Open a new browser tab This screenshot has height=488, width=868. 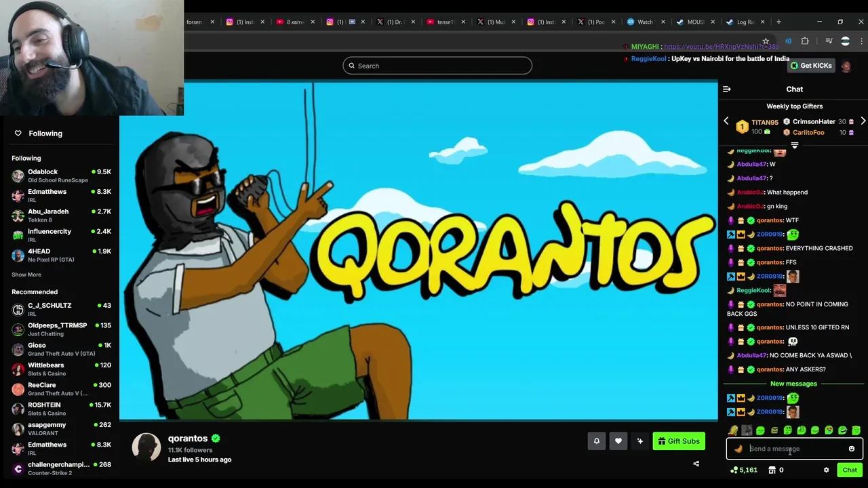(778, 22)
